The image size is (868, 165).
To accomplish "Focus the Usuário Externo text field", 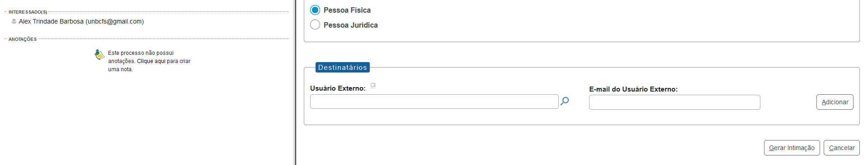I will point(434,102).
